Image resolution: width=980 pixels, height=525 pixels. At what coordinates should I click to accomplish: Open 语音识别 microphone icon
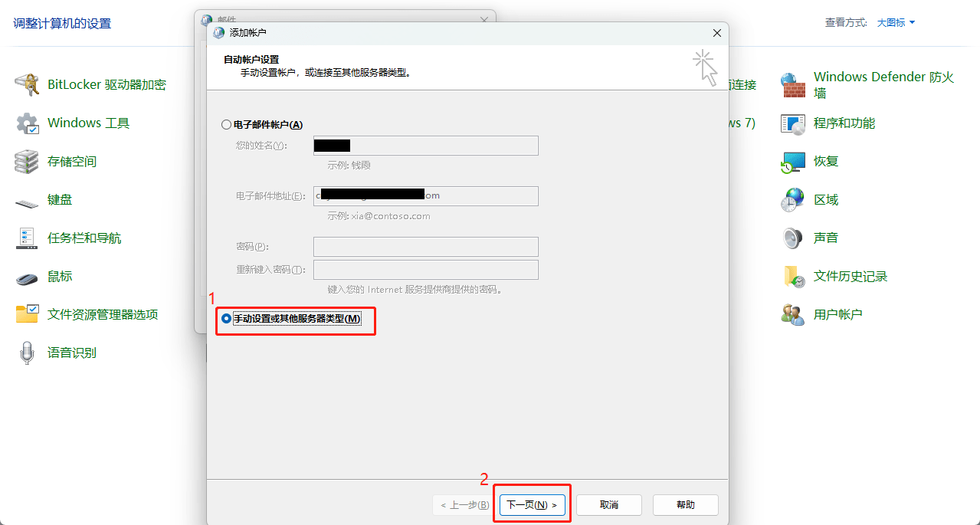tap(28, 353)
